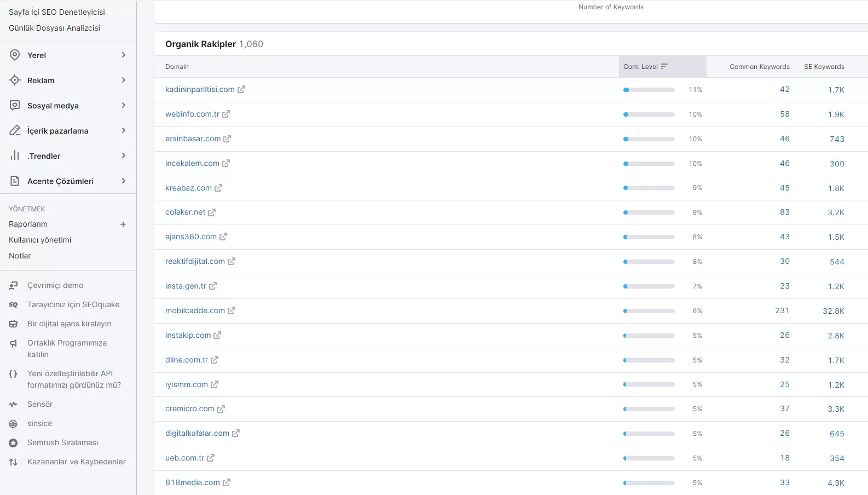Click common keywords count 83 for colaker.net
868x495 pixels.
785,212
